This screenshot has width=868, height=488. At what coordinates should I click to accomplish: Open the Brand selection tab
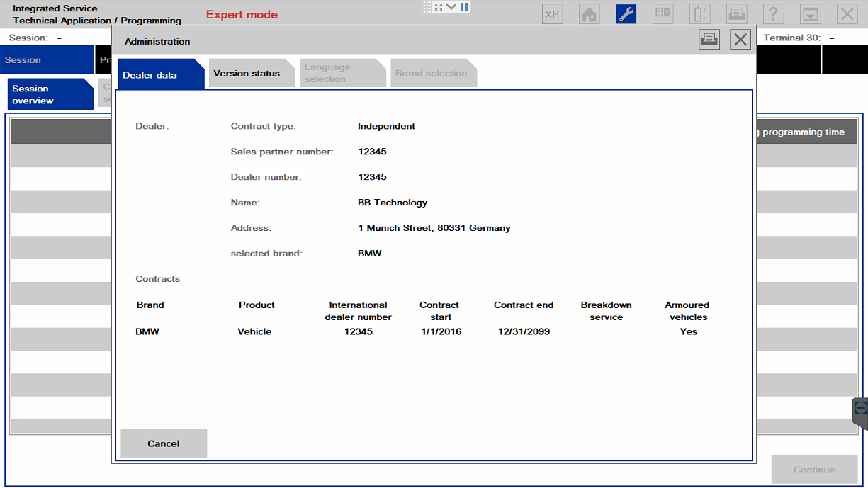pyautogui.click(x=433, y=73)
